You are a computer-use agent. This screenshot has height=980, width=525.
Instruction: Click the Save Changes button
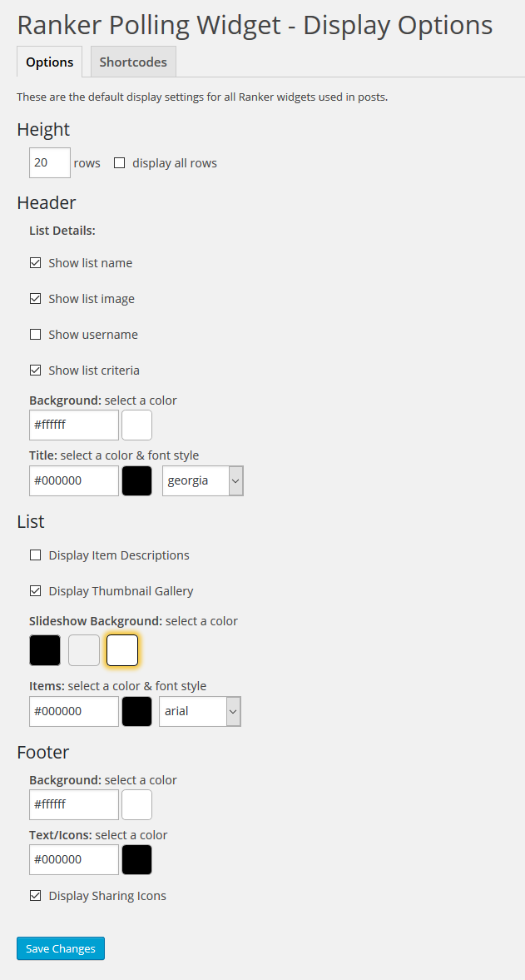[x=61, y=948]
